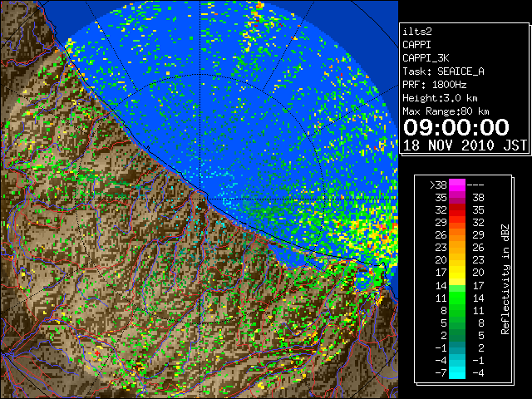532x399 pixels.
Task: Click the '---' legend label
Action: click(475, 185)
